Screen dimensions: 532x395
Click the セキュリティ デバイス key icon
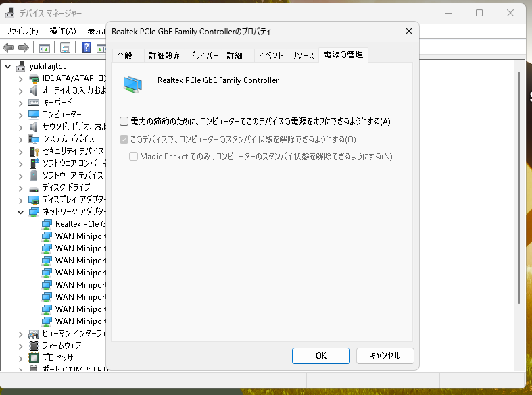click(34, 151)
